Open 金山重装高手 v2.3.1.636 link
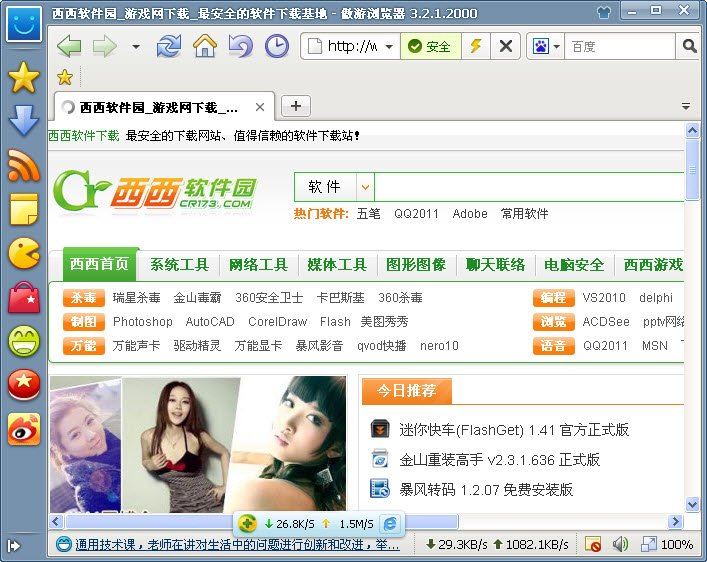 pyautogui.click(x=499, y=460)
